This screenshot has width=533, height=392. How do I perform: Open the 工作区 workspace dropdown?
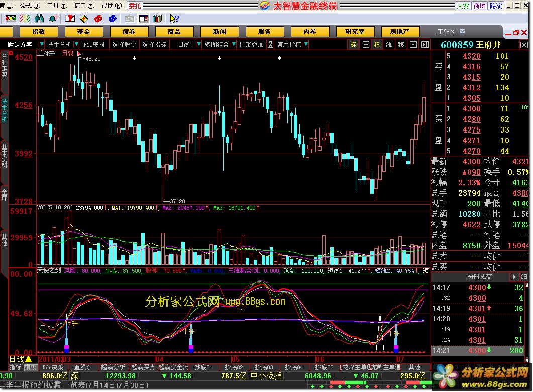tap(462, 31)
